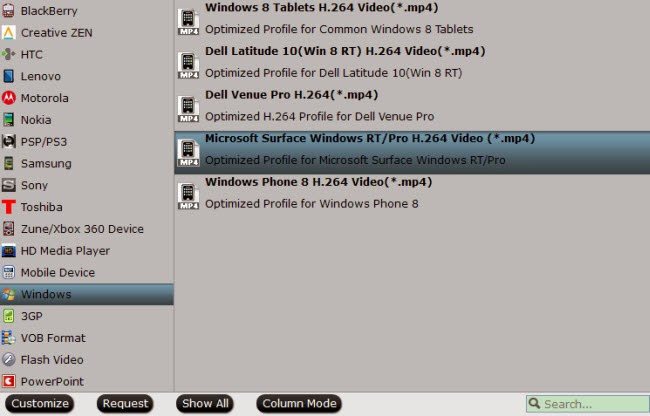Image resolution: width=650 pixels, height=416 pixels.
Task: Click the Mobile Device icon
Action: point(8,272)
